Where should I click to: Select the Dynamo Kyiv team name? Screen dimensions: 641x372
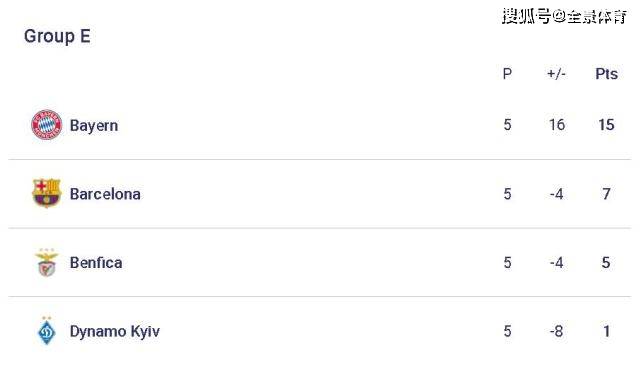[115, 332]
